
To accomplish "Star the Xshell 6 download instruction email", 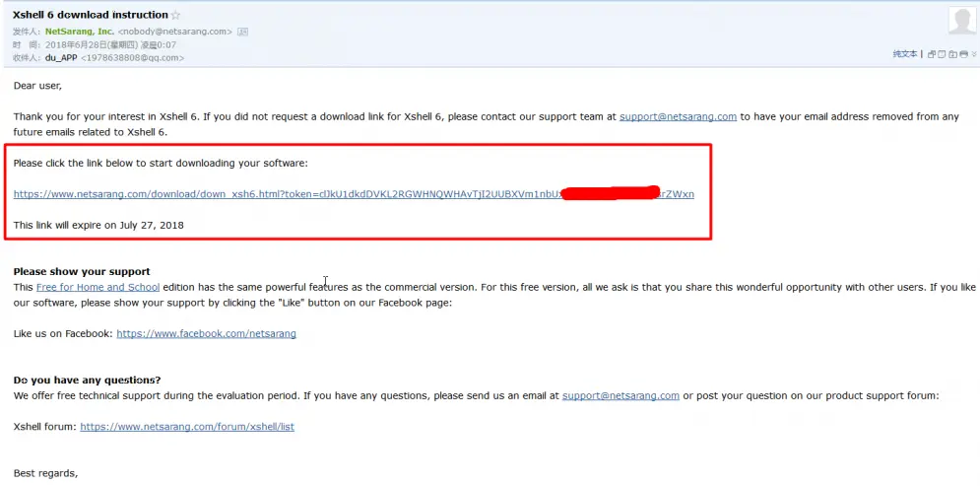I will [x=175, y=15].
